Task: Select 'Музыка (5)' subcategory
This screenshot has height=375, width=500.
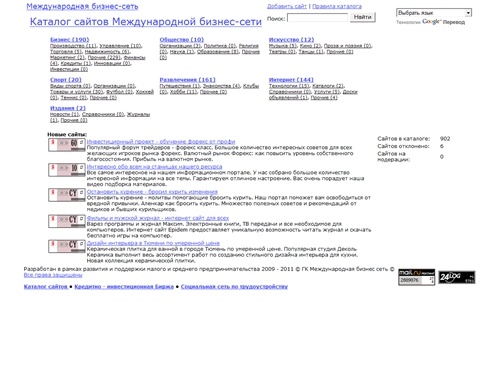Action: [283, 46]
